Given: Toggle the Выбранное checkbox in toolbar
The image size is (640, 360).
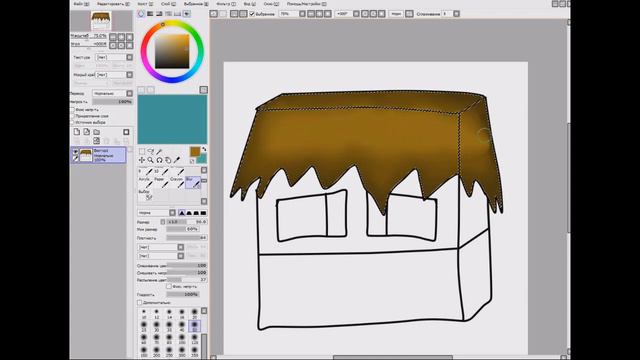Looking at the screenshot, I should coord(252,14).
